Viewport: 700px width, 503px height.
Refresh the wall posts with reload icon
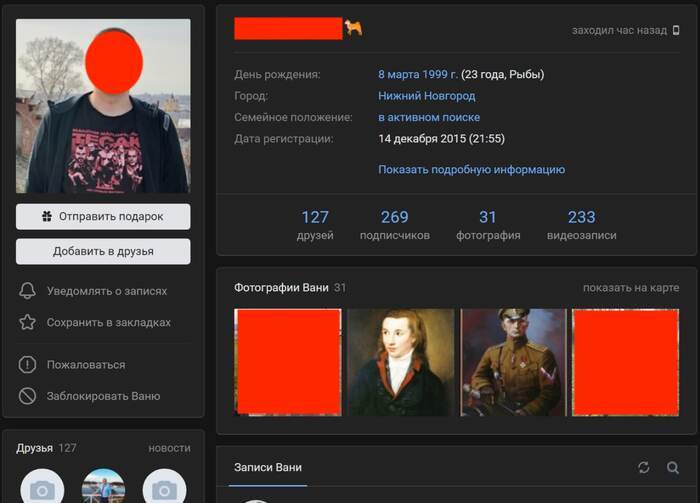coord(643,467)
